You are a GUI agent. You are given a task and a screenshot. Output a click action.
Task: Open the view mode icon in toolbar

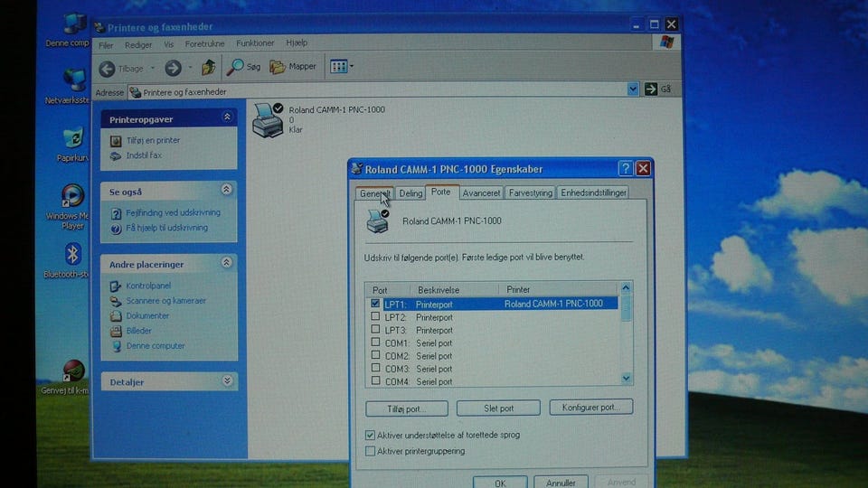(x=338, y=66)
